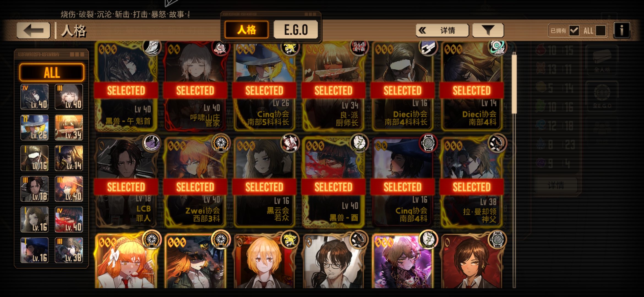Image resolution: width=644 pixels, height=297 pixels.
Task: Click the emblem icon on 黑兽-午 魁首 card
Action: (152, 48)
